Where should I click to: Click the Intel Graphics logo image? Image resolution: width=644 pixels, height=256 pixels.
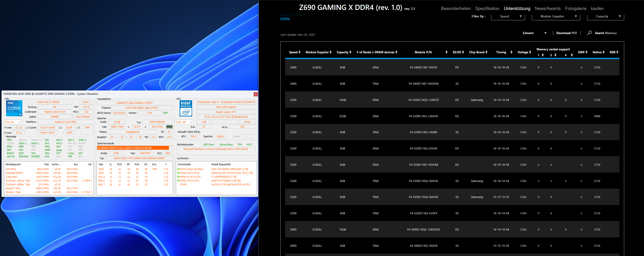186,108
